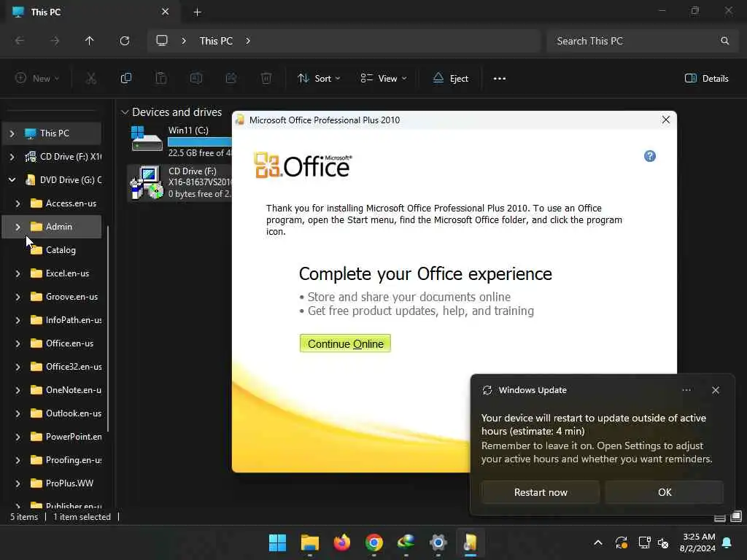
Task: Select PowerPoint.en-us folder
Action: click(66, 437)
